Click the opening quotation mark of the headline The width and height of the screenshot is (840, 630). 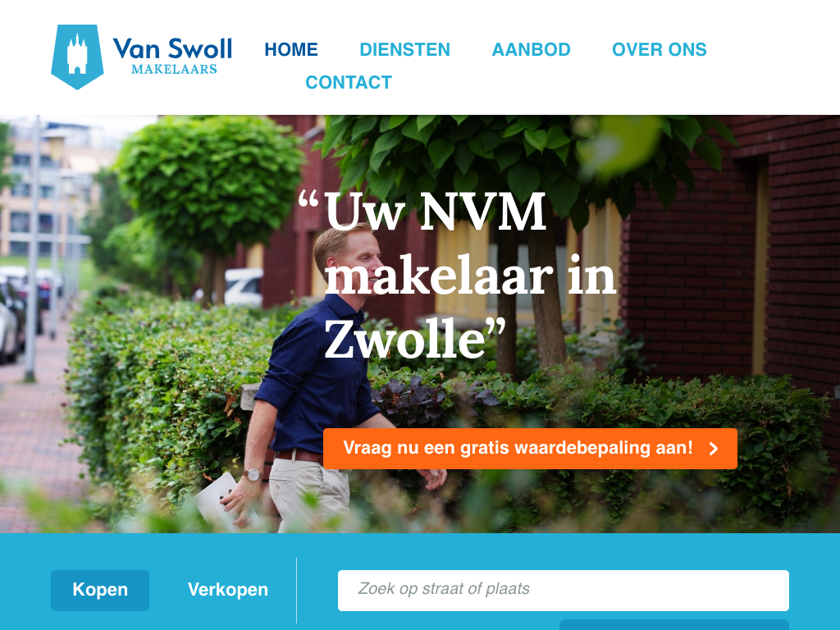point(308,200)
